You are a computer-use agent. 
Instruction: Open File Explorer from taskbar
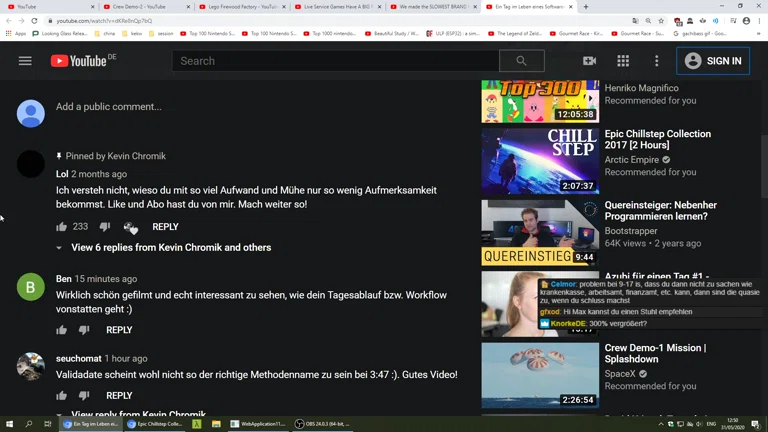coord(216,424)
